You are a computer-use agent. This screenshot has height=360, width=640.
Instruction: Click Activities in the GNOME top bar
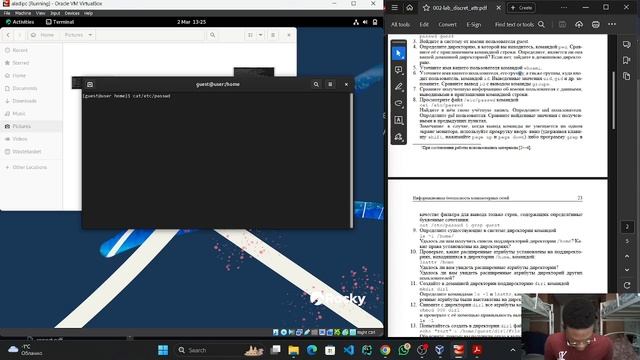tap(20, 22)
